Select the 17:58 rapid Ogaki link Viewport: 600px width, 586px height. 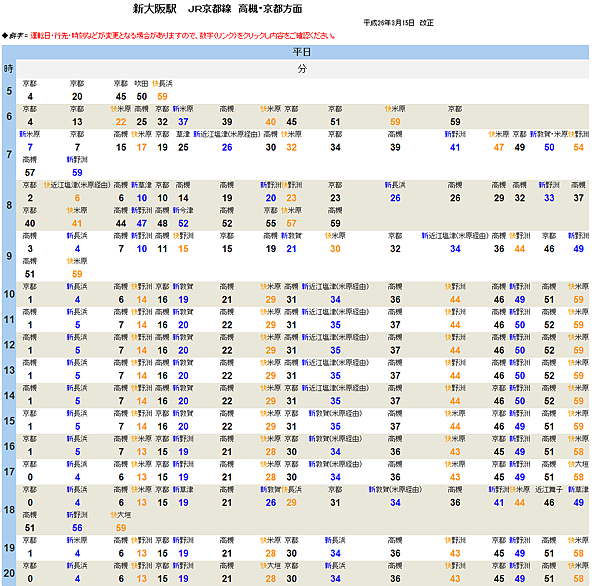pos(579,477)
